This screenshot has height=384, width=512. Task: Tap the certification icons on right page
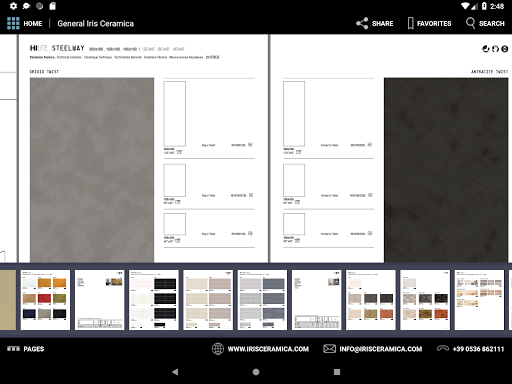pyautogui.click(x=495, y=49)
